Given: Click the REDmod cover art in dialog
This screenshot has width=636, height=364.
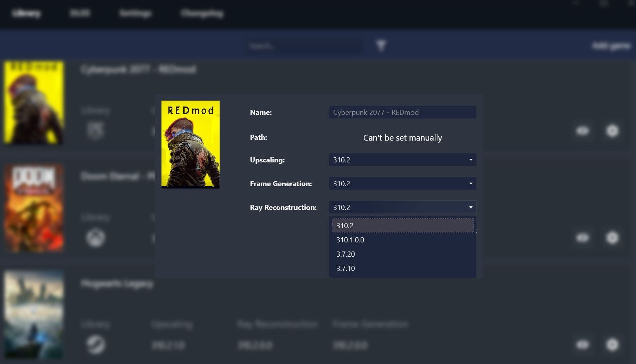Looking at the screenshot, I should 191,144.
